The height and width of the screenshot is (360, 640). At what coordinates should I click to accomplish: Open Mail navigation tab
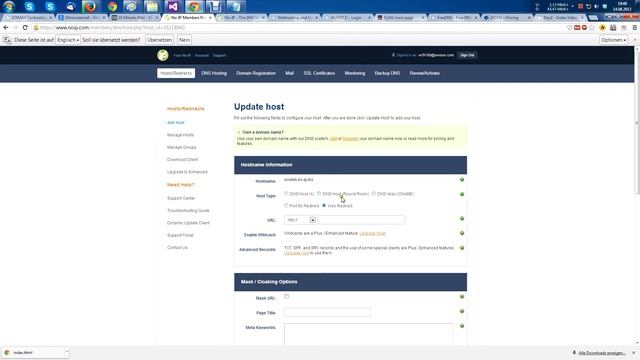point(289,73)
